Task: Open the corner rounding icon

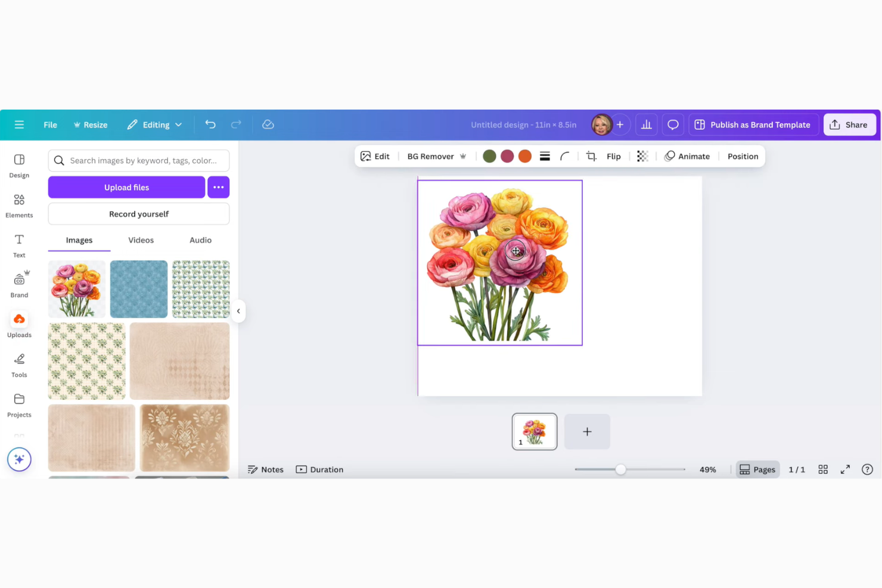Action: pos(564,156)
